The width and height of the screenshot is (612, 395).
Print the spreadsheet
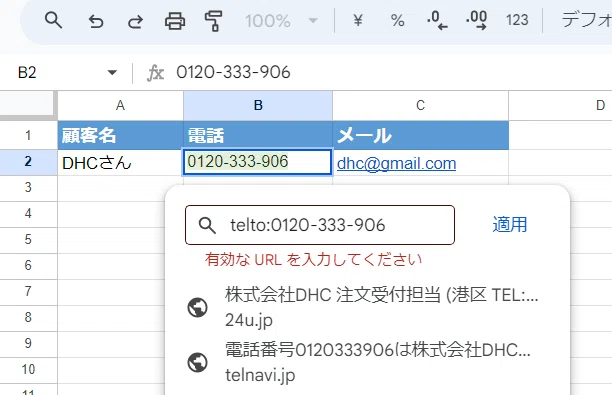(174, 21)
